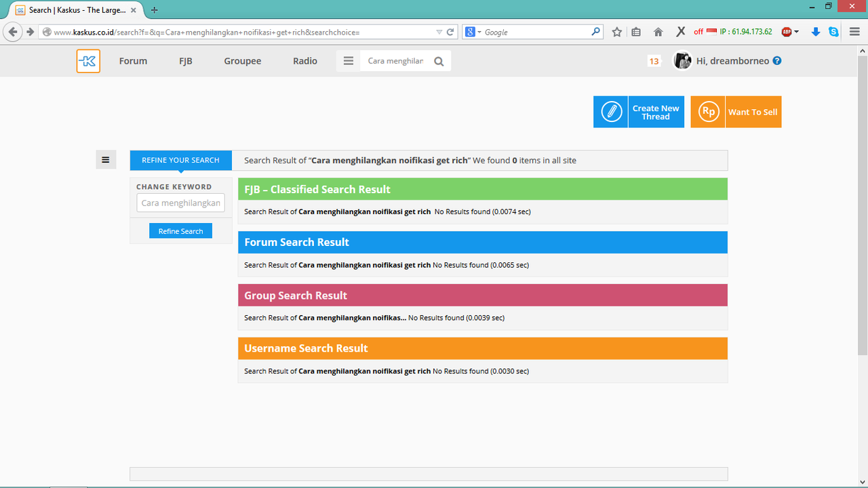868x488 pixels.
Task: Click the IP : 61.94.173.62 text
Action: coord(746,32)
